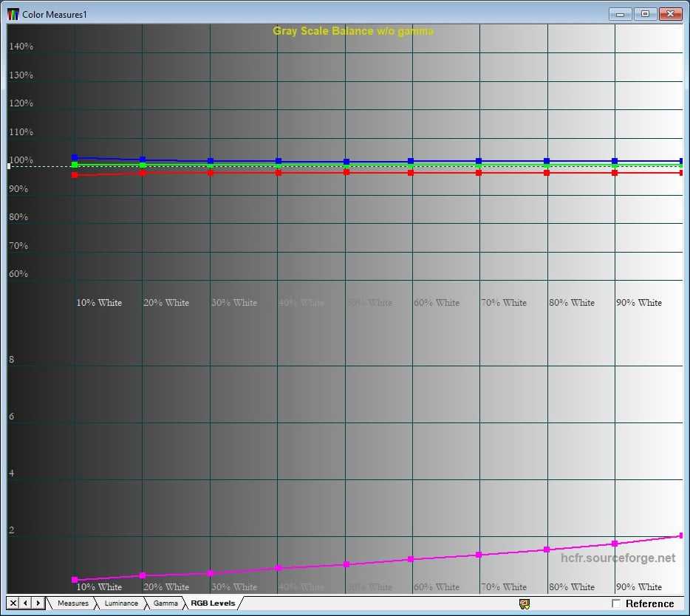Open the Luminance tab
Viewport: 690px width, 616px height.
coord(120,603)
